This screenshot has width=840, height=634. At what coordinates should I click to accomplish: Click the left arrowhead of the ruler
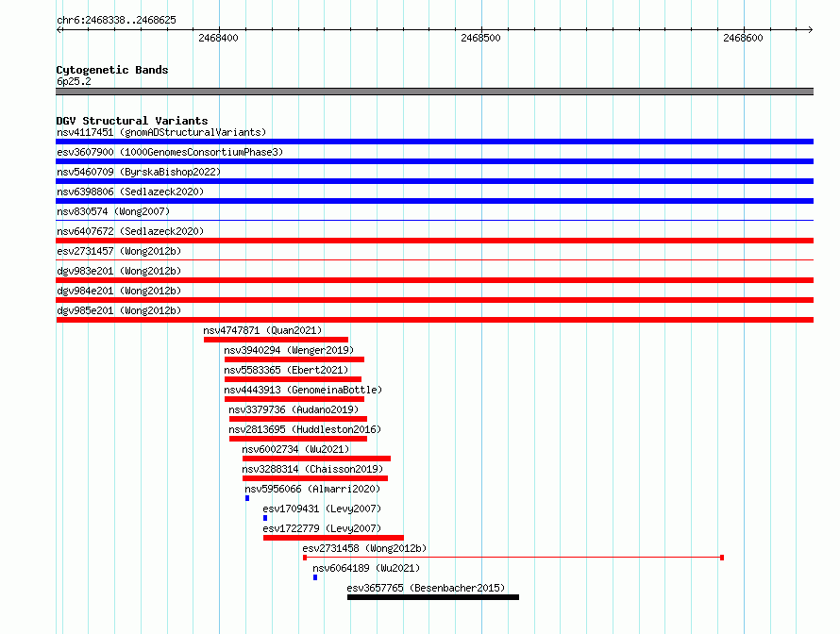pos(59,30)
